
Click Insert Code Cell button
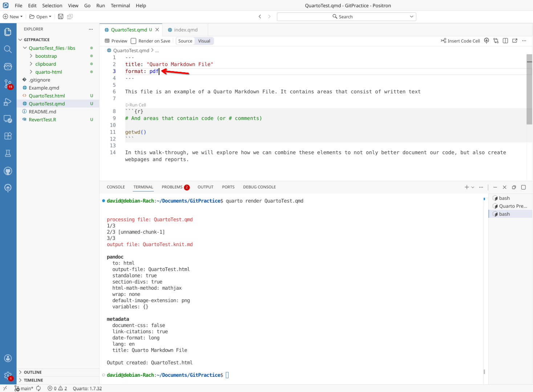460,41
